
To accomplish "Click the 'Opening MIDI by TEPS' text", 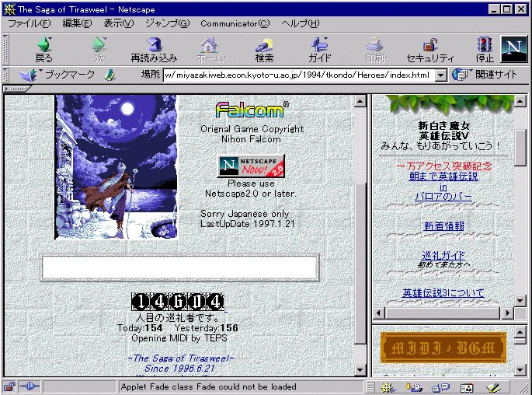I will [x=179, y=338].
